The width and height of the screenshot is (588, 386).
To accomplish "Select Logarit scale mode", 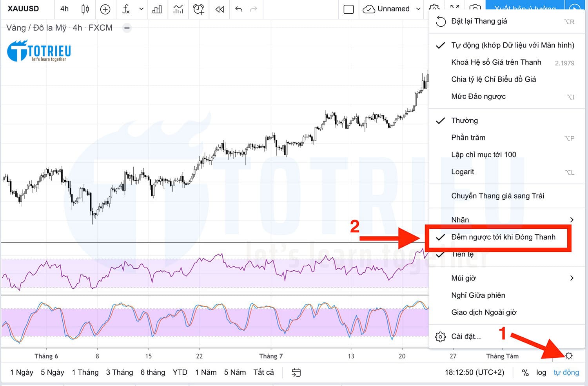I will 506,172.
